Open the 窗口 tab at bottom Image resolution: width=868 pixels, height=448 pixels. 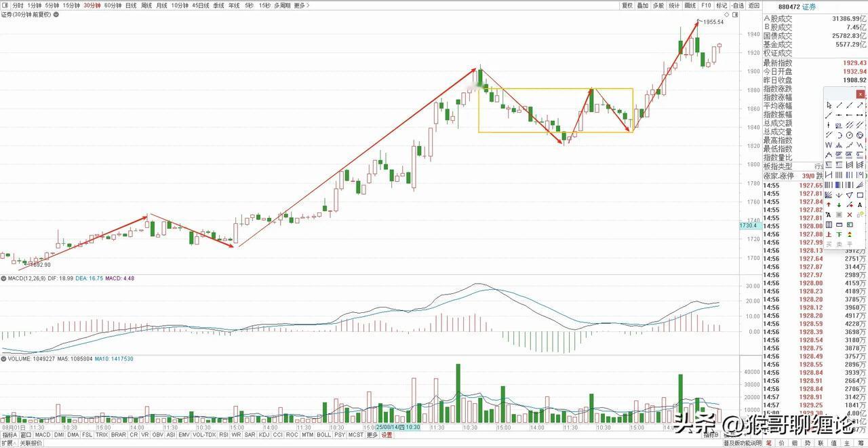26,434
